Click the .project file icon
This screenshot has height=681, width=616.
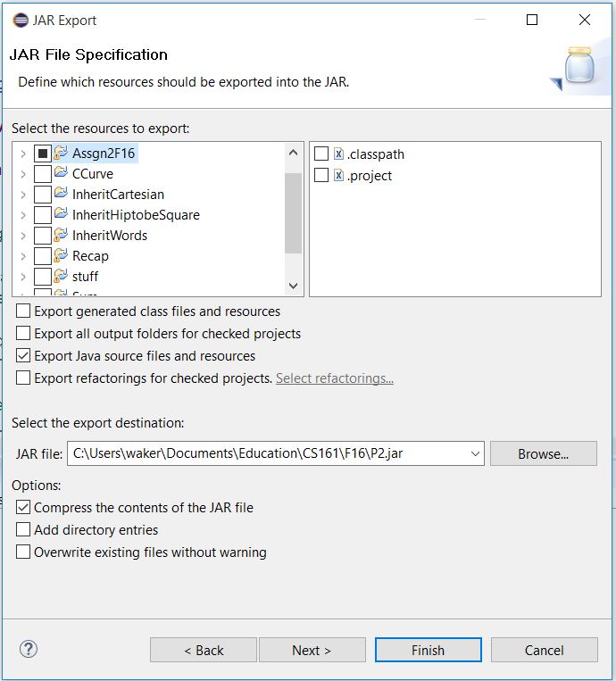point(338,175)
